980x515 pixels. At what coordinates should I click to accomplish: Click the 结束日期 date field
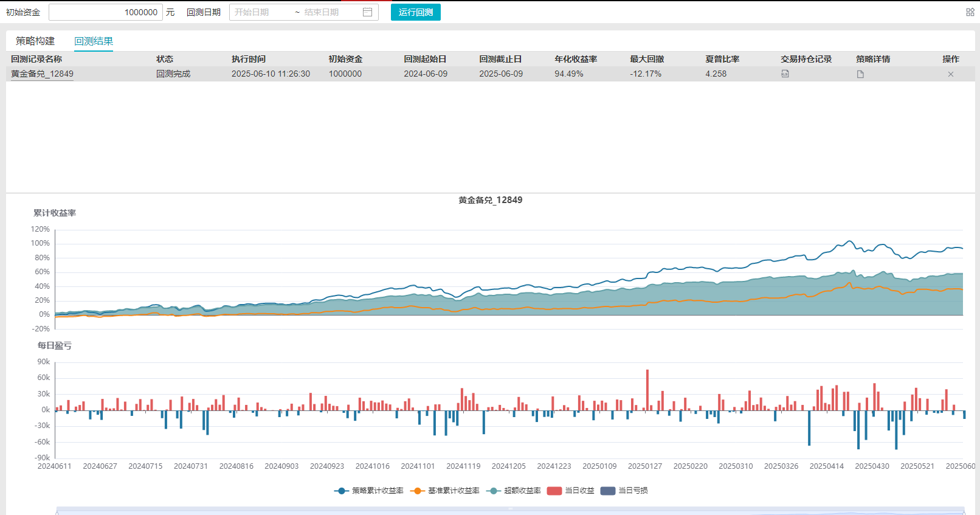coord(330,12)
